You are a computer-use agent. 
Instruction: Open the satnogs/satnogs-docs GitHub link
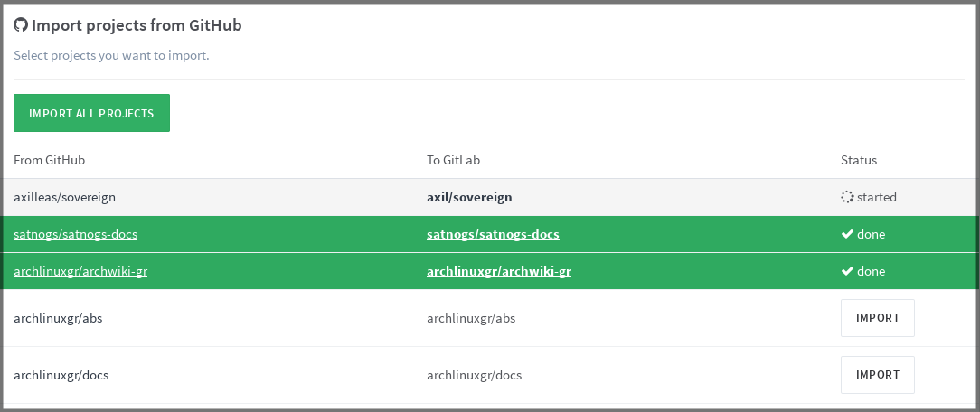[75, 234]
